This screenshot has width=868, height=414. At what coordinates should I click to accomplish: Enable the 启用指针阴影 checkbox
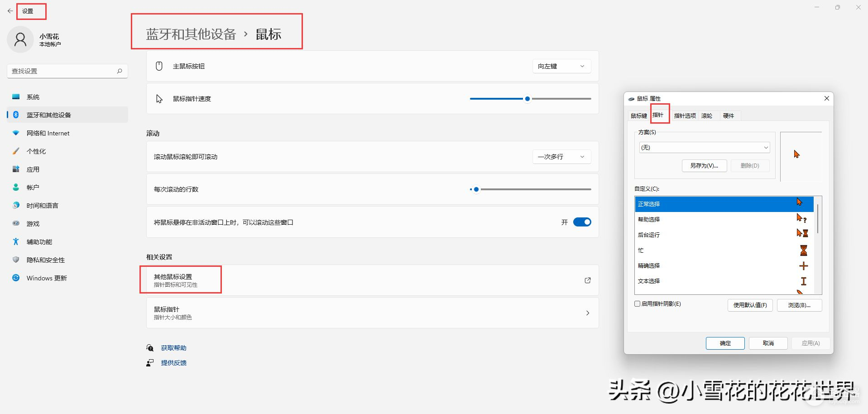tap(637, 304)
